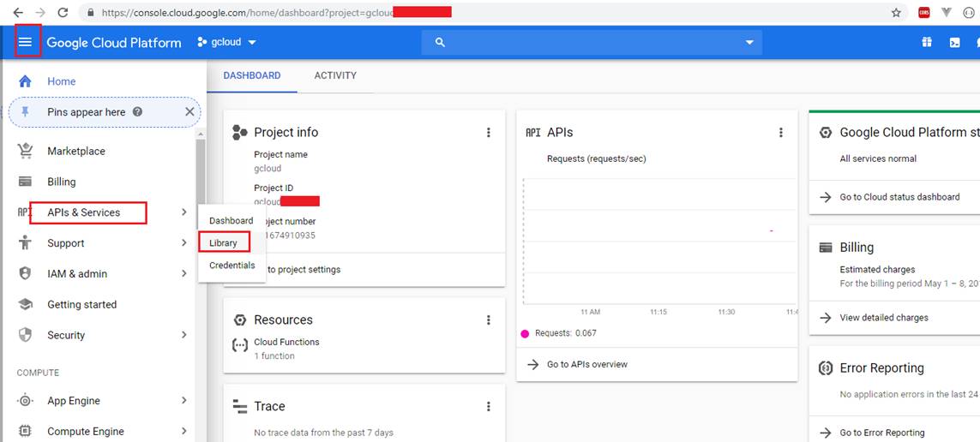Click Google Cloud Platform logo text
This screenshot has width=980, height=442.
pyautogui.click(x=114, y=43)
